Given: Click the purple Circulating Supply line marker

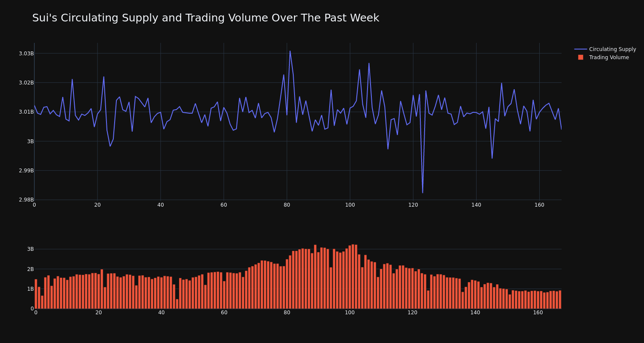Looking at the screenshot, I should (580, 49).
